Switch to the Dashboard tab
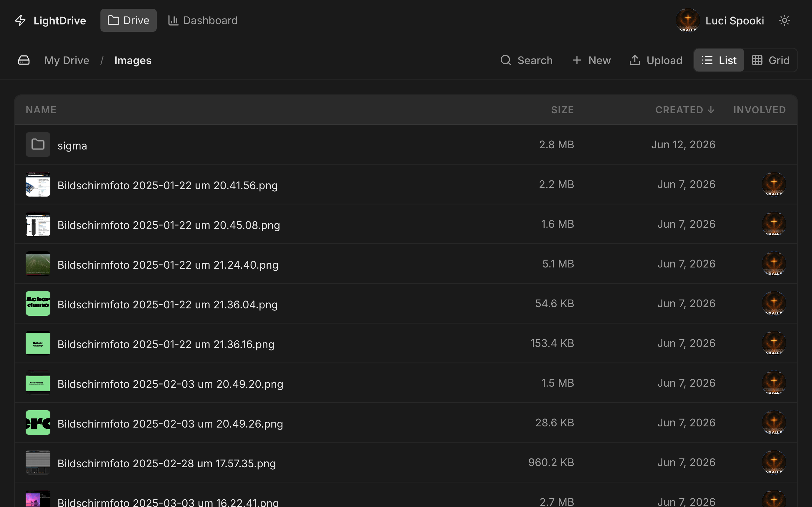The width and height of the screenshot is (812, 507). 203,21
